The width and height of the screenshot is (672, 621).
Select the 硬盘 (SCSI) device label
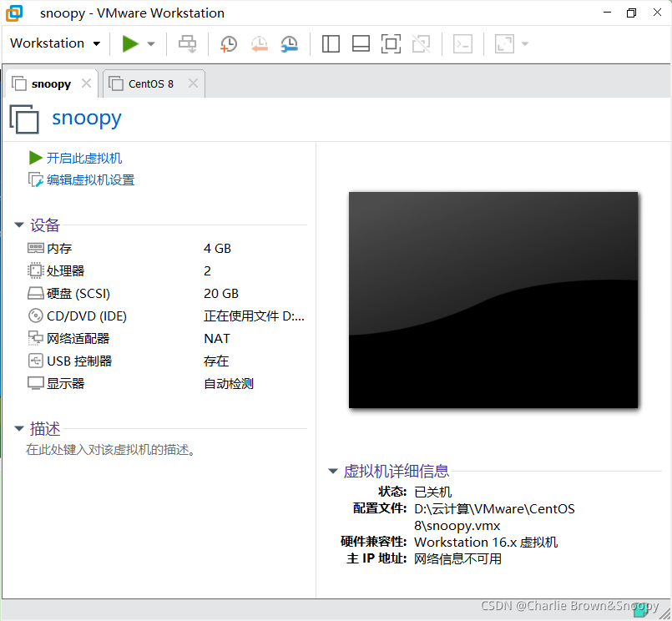click(x=78, y=294)
